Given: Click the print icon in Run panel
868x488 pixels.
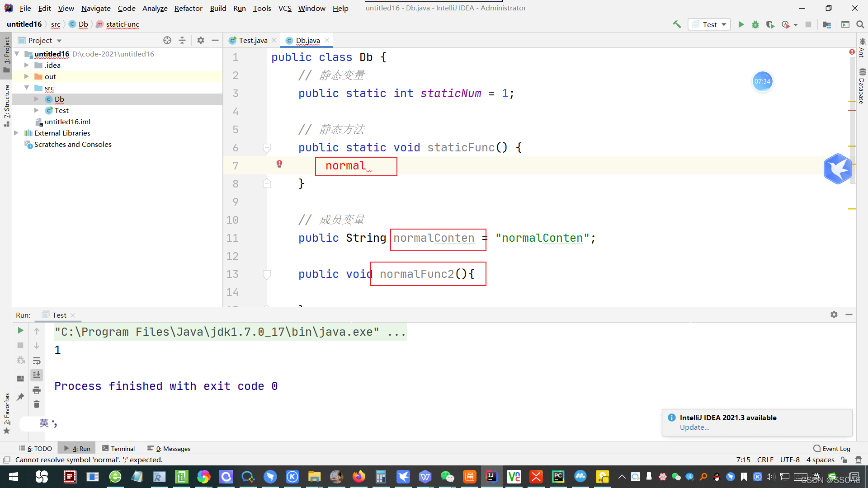Looking at the screenshot, I should [x=37, y=390].
